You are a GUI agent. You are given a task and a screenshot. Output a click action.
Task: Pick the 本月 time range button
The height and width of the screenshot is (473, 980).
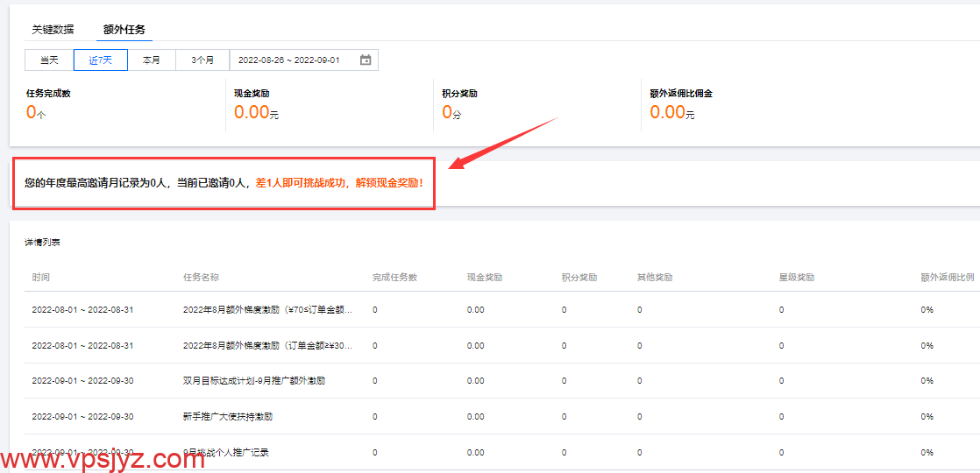pyautogui.click(x=152, y=60)
